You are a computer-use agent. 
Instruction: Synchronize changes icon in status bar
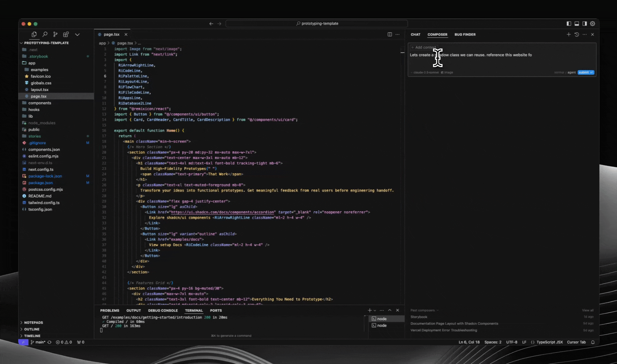coord(50,342)
